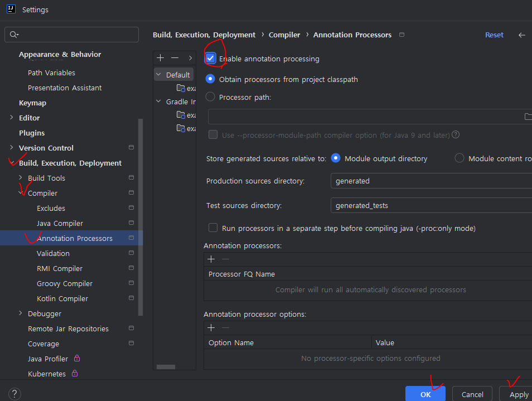Click project-level icon next to Excludes
This screenshot has height=401, width=532.
click(x=131, y=207)
